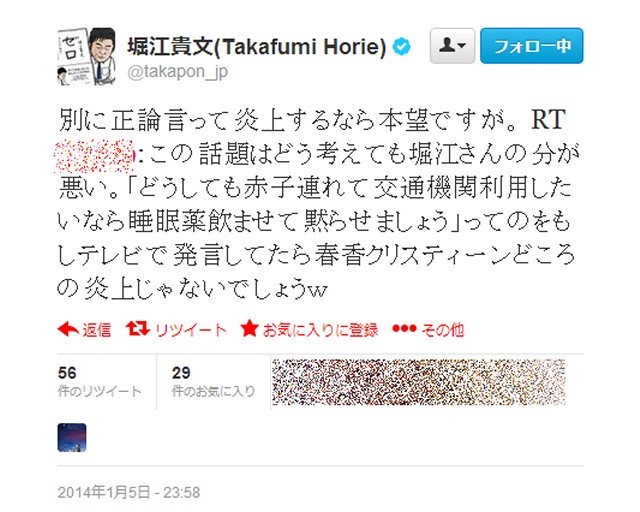640x512 pixels.
Task: Click the 返信 reply text
Action: tap(97, 329)
